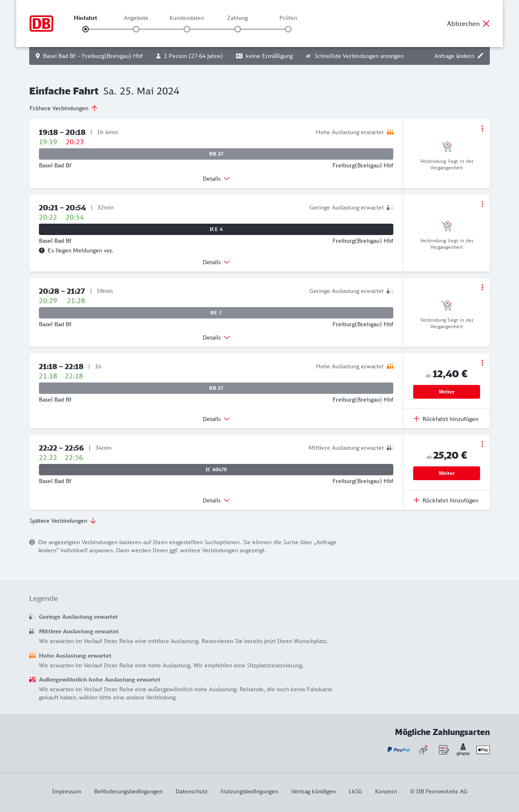Click the giropay payment icon
519x812 pixels.
463,750
